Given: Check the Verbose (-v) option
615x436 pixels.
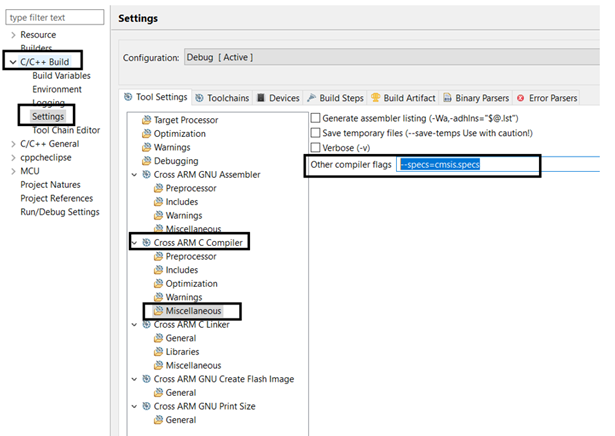Looking at the screenshot, I should 315,148.
